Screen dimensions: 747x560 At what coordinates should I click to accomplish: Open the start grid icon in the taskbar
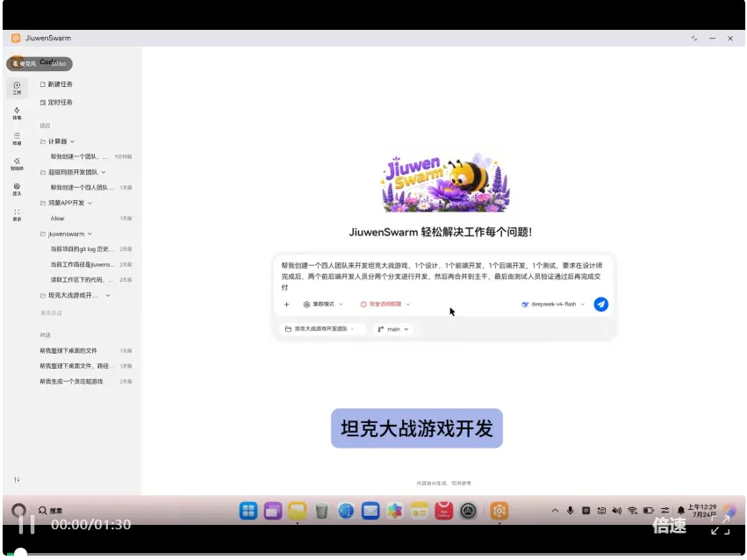click(x=248, y=511)
